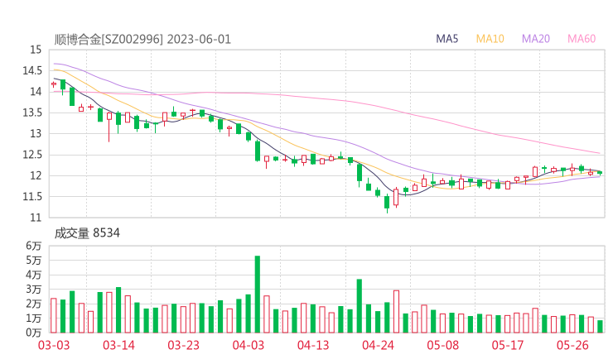Viewport: 613px width, 364px height.
Task: Click the 成交量 8534 volume label
Action: 87,233
